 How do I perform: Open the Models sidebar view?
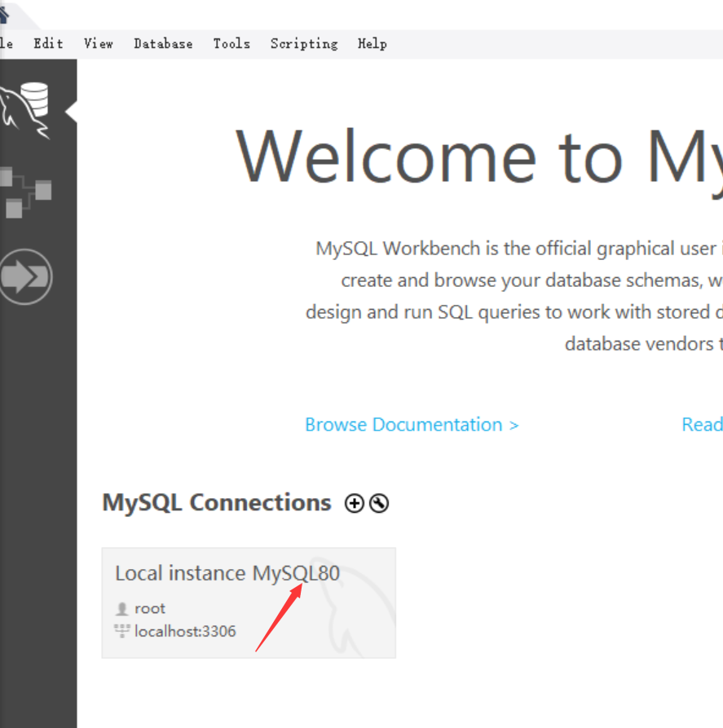pyautogui.click(x=25, y=192)
